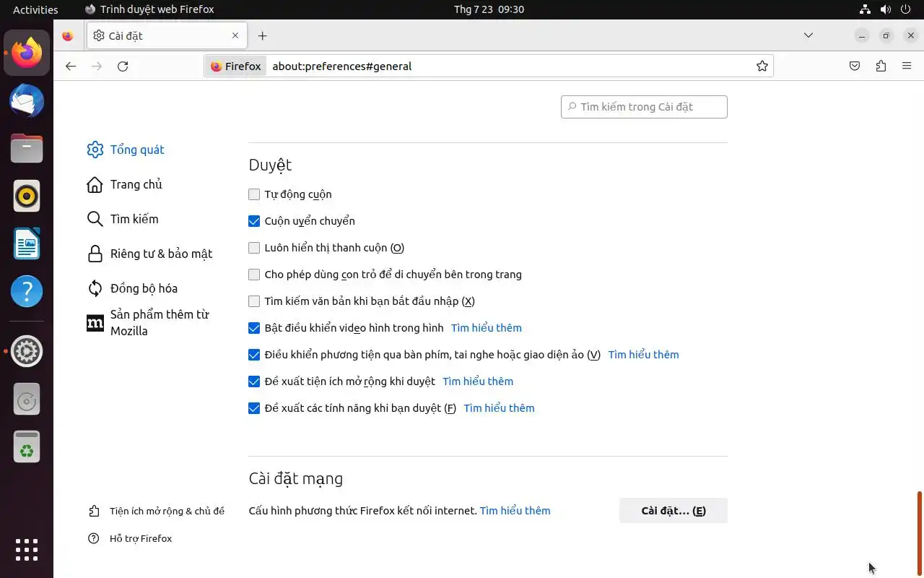Screen dimensions: 924x578
Task: Bookmark this page with the star icon
Action: pyautogui.click(x=762, y=66)
